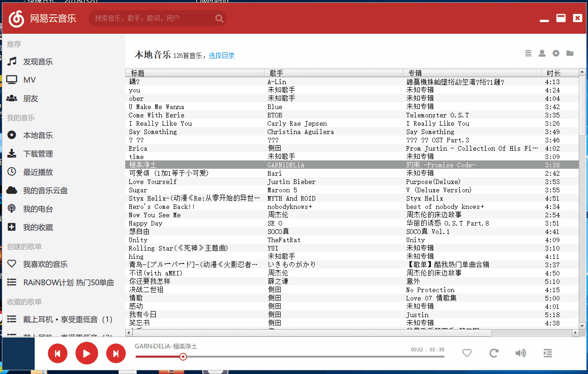Open 下载管理 in the sidebar

click(x=38, y=154)
